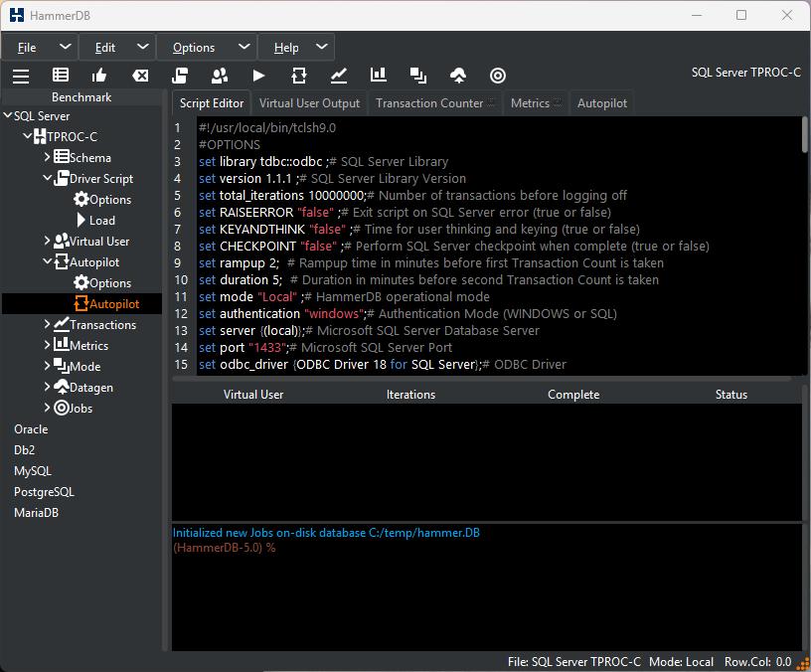Click the Jobs target icon in tree
The height and width of the screenshot is (672, 811).
pos(62,408)
